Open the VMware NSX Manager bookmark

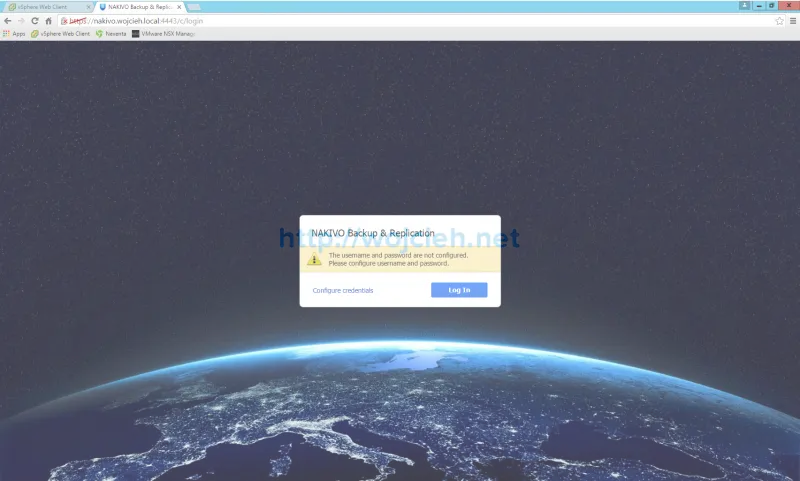pyautogui.click(x=164, y=33)
